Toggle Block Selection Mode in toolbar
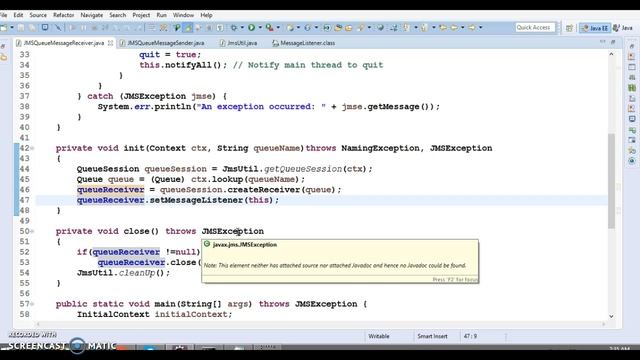 pos(209,27)
